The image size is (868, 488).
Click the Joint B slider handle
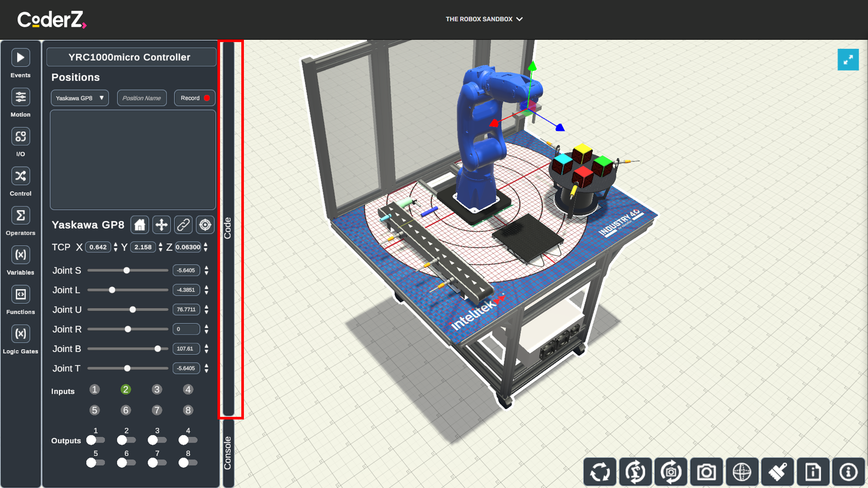[158, 349]
